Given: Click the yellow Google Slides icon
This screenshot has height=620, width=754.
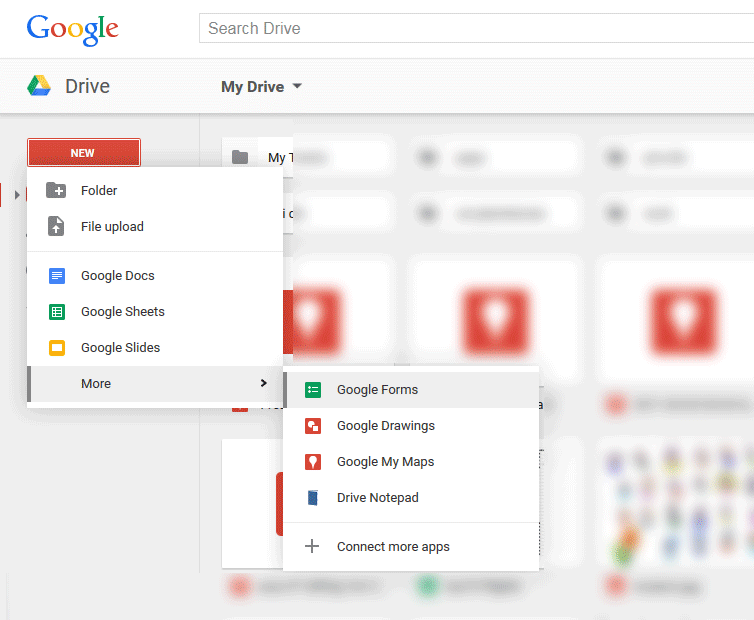Looking at the screenshot, I should coord(57,347).
